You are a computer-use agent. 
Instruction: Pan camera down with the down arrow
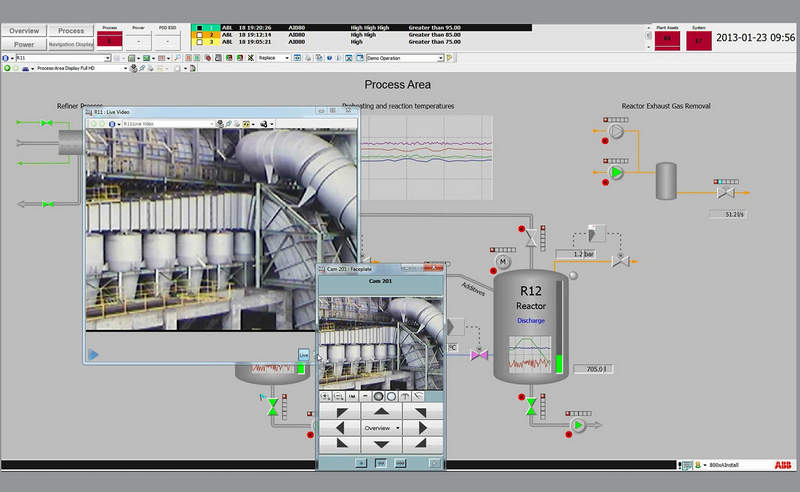click(381, 445)
